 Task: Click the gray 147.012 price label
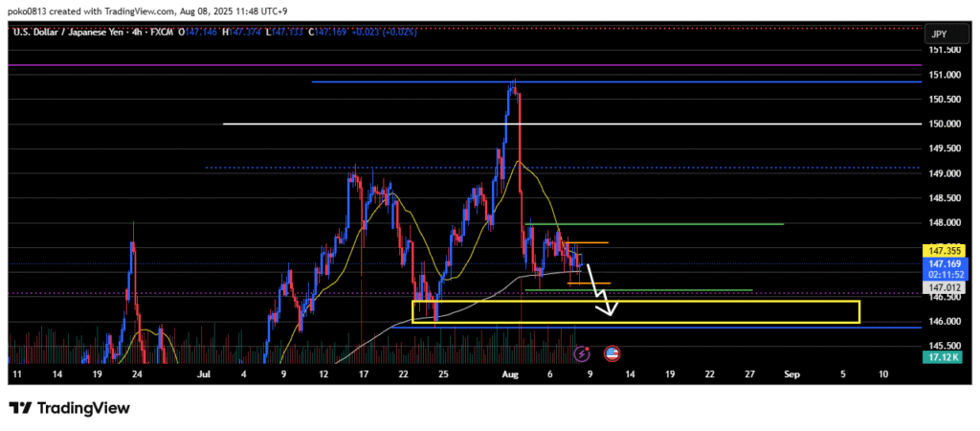point(944,286)
